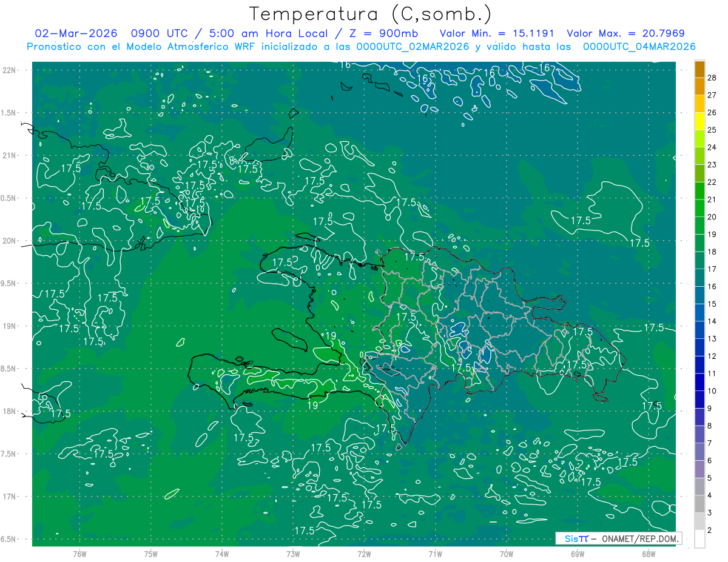Click the '10' value on the color legend
Image resolution: width=728 pixels, height=562 pixels.
click(x=712, y=391)
